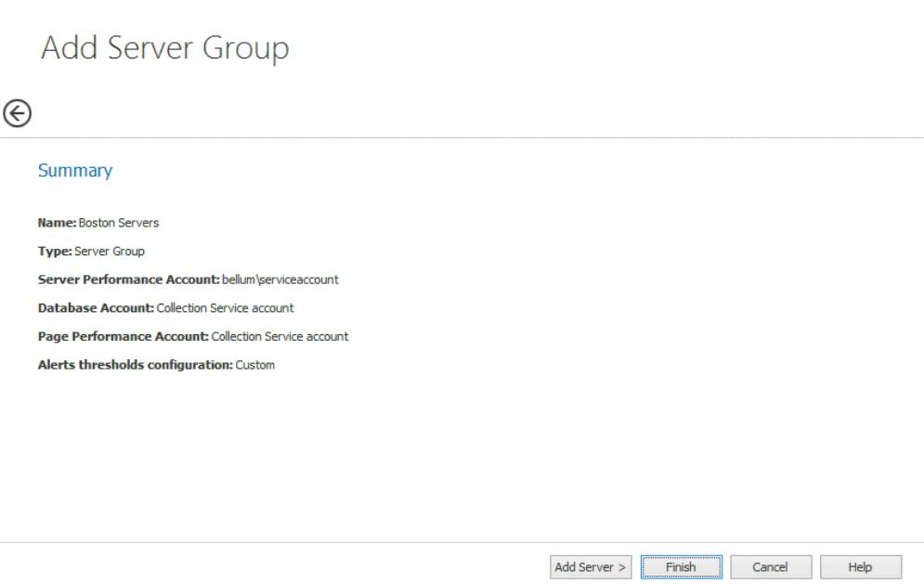
Task: Click the Finish button's highlighted border
Action: click(681, 566)
